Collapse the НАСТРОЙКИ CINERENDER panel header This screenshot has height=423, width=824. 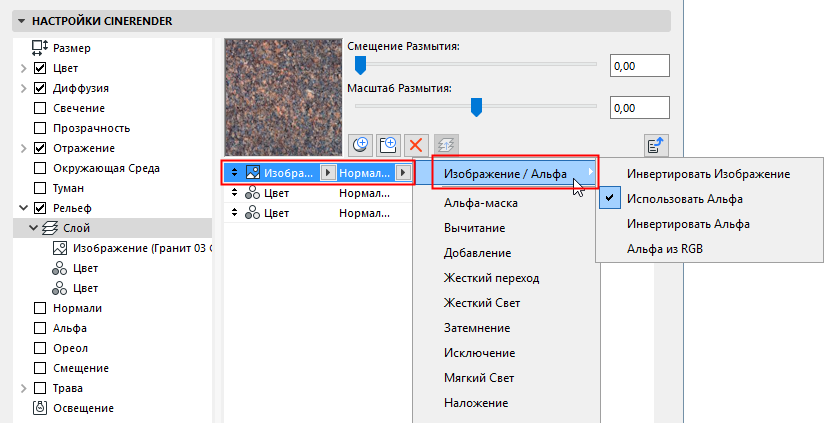342,21
